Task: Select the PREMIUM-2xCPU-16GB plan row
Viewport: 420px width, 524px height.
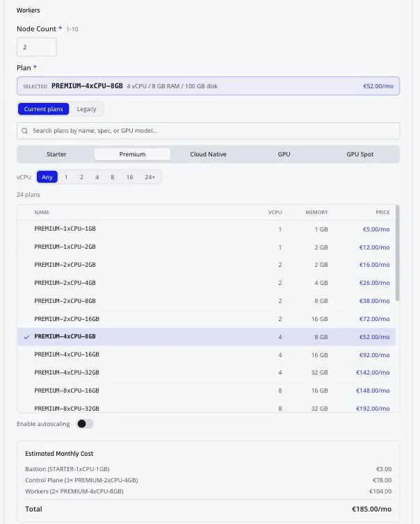Action: pyautogui.click(x=207, y=319)
